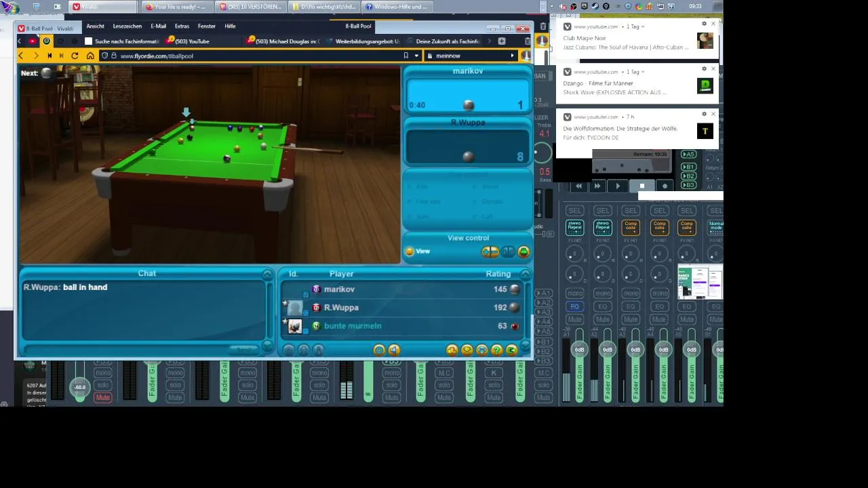868x488 pixels.
Task: Toggle the A1 bus button at mixer left
Action: (543, 293)
